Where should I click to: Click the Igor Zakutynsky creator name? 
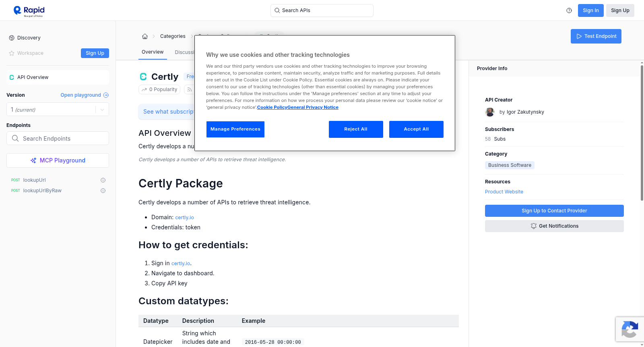pos(525,112)
